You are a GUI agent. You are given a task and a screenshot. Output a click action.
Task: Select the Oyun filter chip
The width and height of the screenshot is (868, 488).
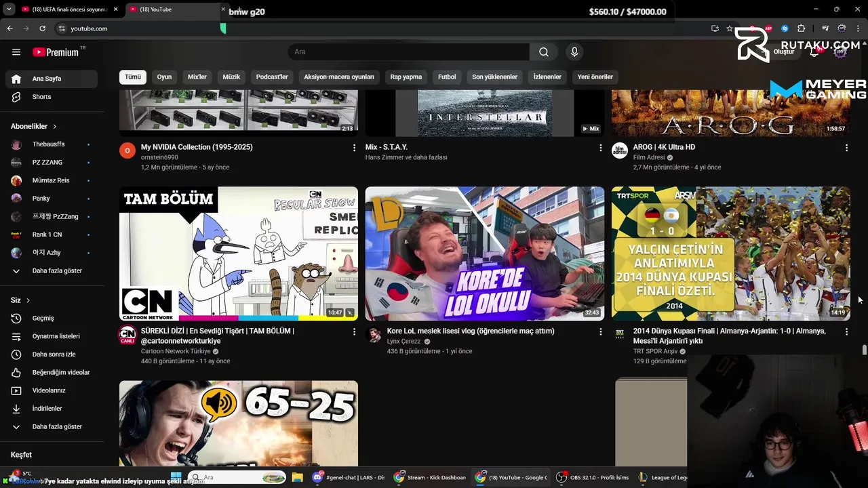pos(165,77)
